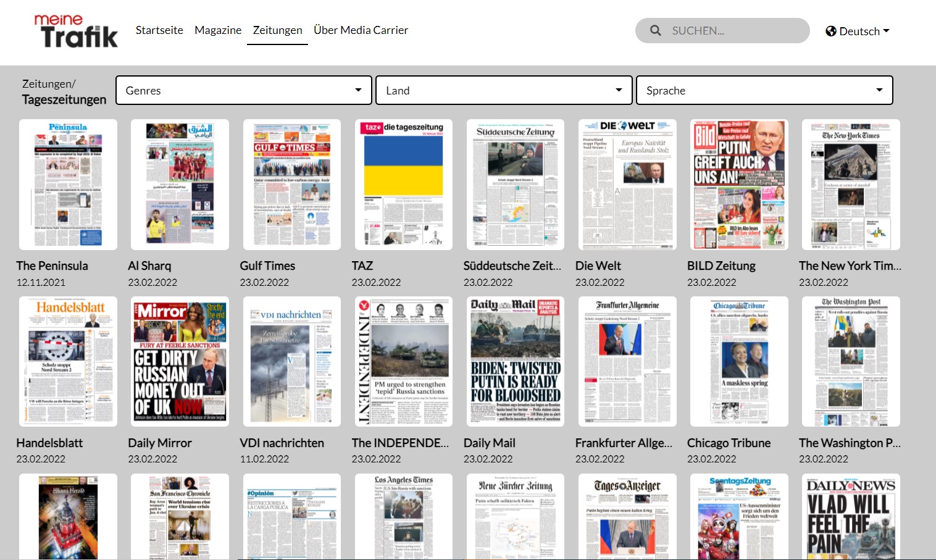Screen dimensions: 936x560
Task: Open the Al Sharq cover thumbnail
Action: point(180,185)
